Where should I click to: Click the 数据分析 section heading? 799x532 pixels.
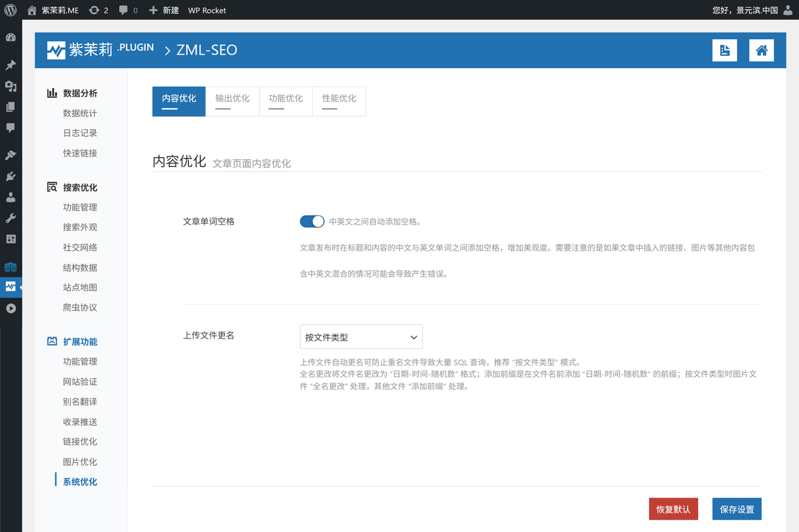pyautogui.click(x=80, y=93)
